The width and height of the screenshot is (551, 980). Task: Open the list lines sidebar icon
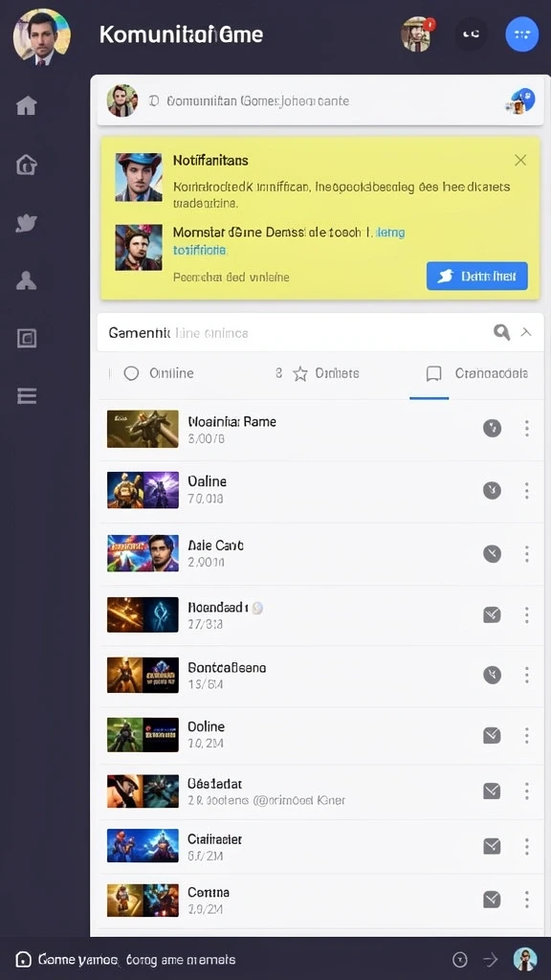tap(26, 395)
